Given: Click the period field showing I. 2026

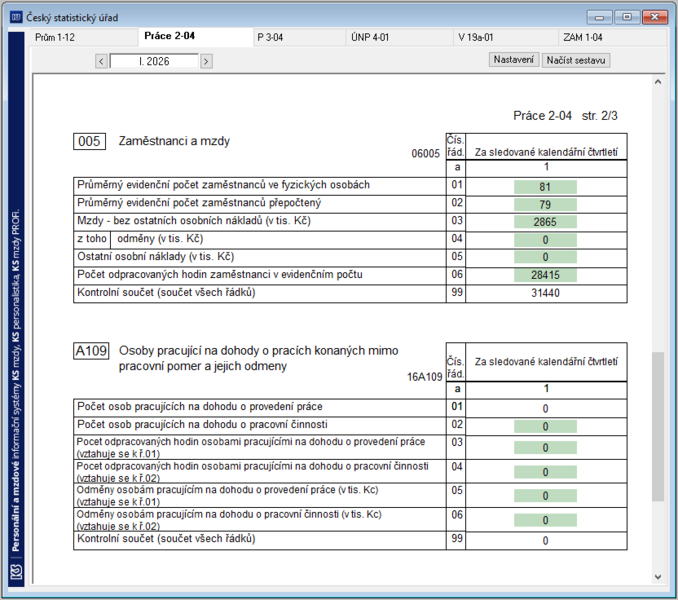Looking at the screenshot, I should (154, 61).
